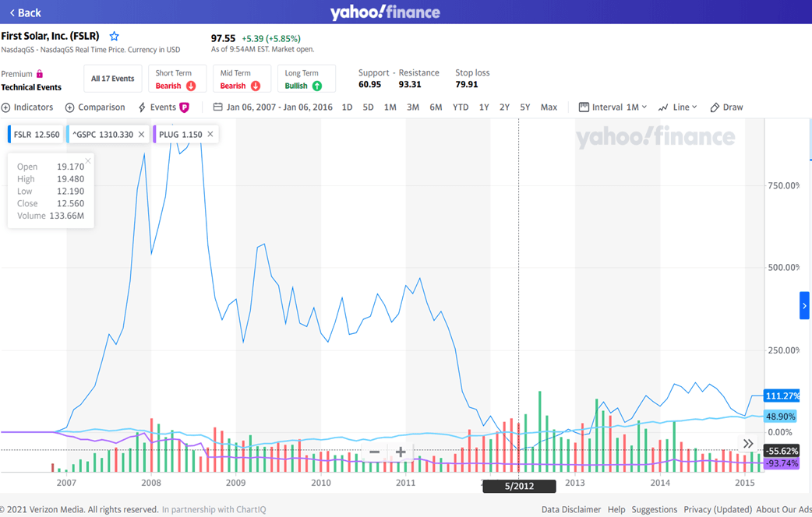Open the Help footer link
This screenshot has width=812, height=517.
tap(616, 510)
